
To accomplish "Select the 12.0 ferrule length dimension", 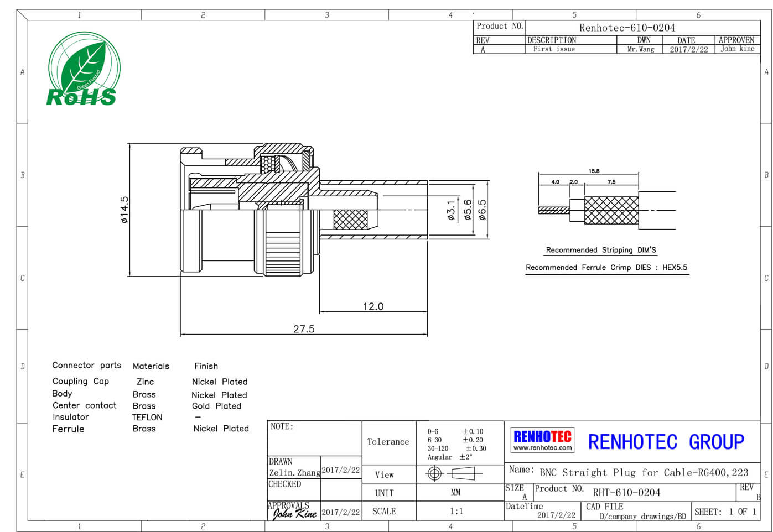I will pyautogui.click(x=373, y=306).
